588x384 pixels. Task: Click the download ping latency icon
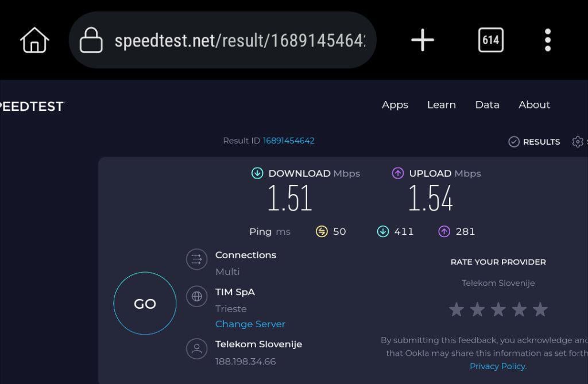coord(383,231)
